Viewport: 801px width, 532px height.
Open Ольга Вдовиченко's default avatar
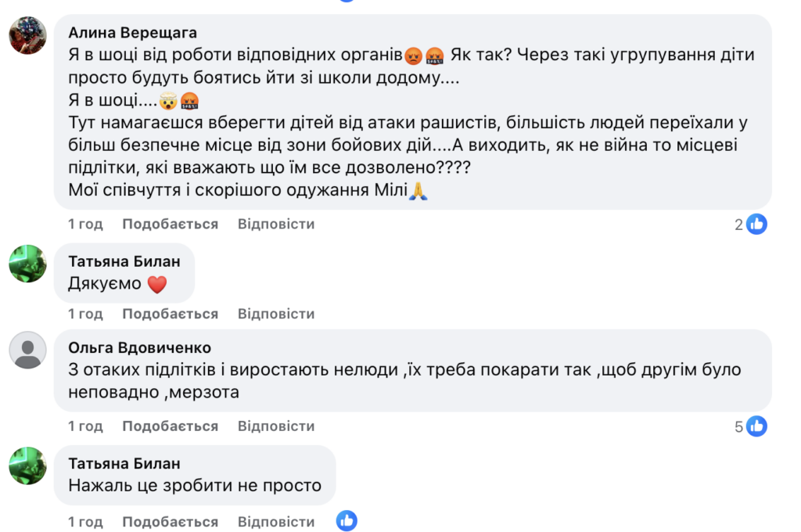[x=27, y=350]
